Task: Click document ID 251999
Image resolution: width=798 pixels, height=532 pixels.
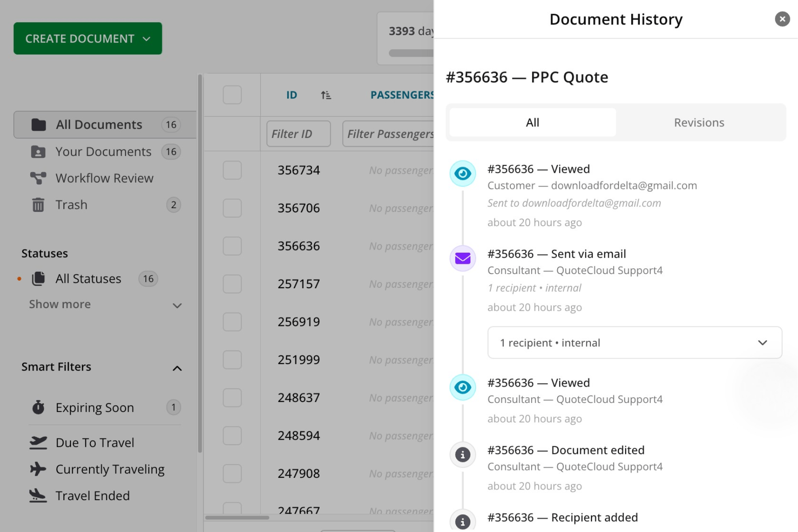Action: pos(299,360)
